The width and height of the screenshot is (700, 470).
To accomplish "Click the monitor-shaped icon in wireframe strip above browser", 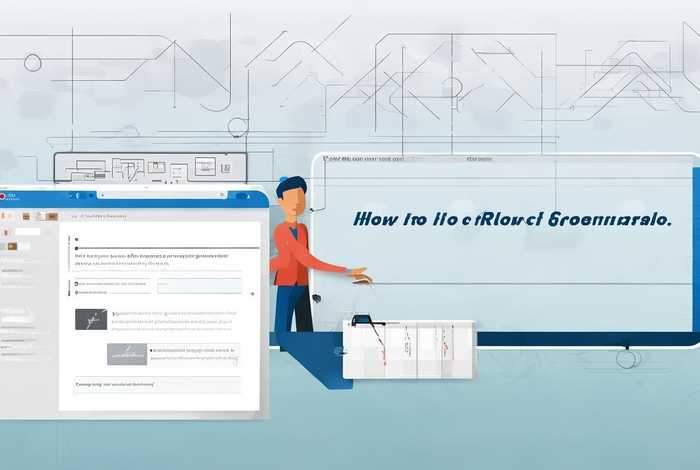I will [204, 165].
